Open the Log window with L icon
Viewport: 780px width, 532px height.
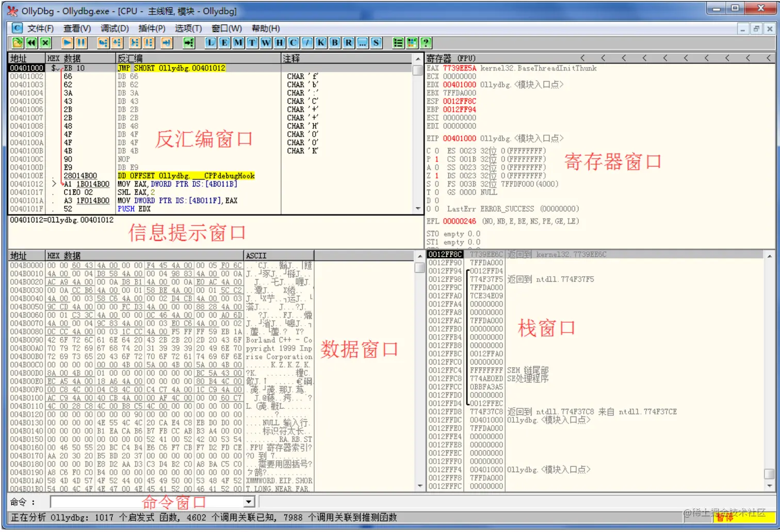[210, 43]
